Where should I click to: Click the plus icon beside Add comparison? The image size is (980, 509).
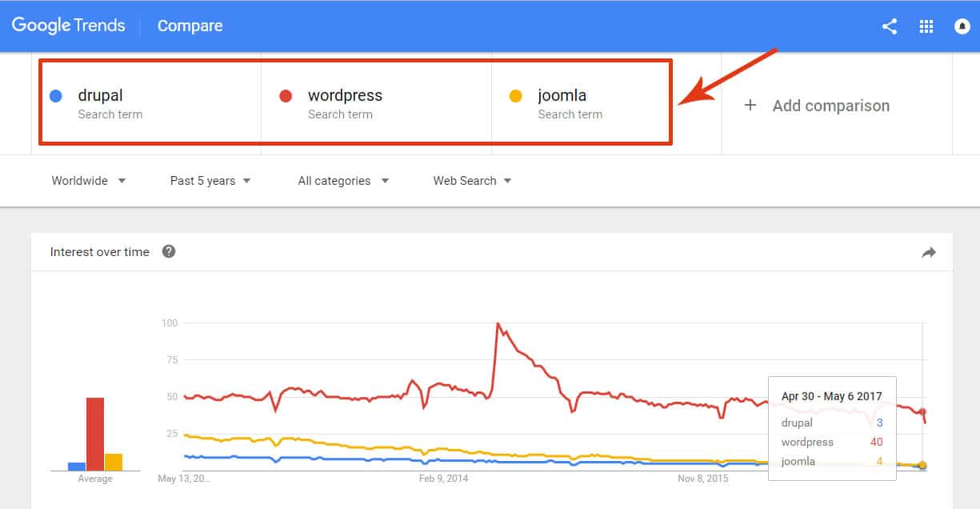point(750,105)
